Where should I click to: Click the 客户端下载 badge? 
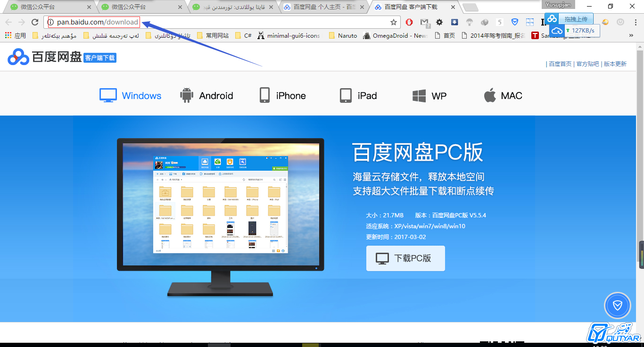(x=100, y=58)
